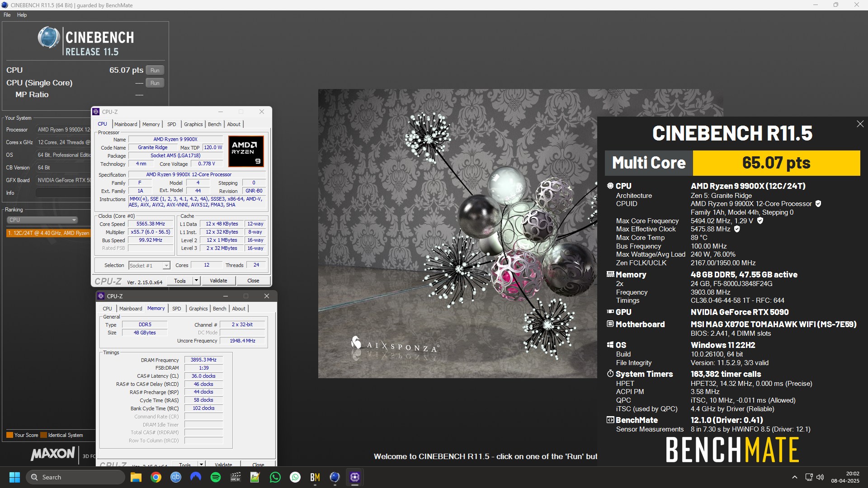
Task: Open File Explorer from the taskbar
Action: tap(136, 477)
